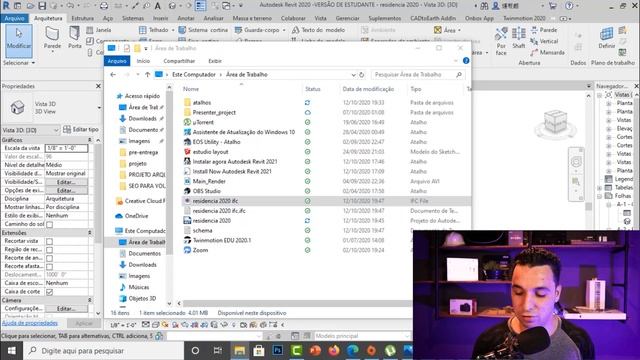
Task: Select Twinmotion EDU 2020.1 shortcut
Action: tap(222, 240)
